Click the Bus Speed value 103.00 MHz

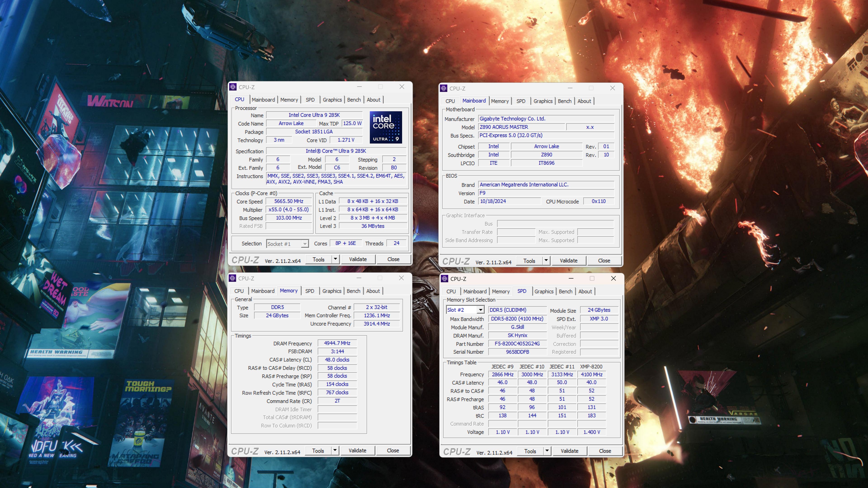pyautogui.click(x=289, y=218)
